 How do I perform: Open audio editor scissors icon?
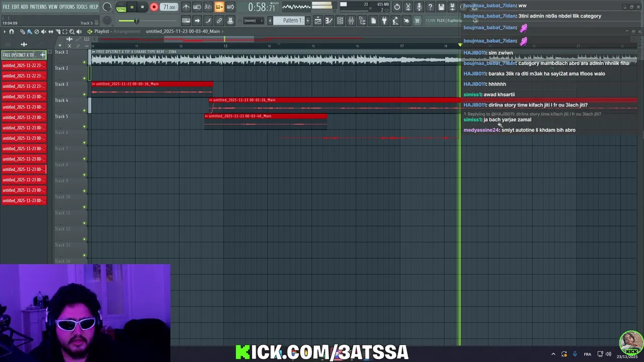408,7
